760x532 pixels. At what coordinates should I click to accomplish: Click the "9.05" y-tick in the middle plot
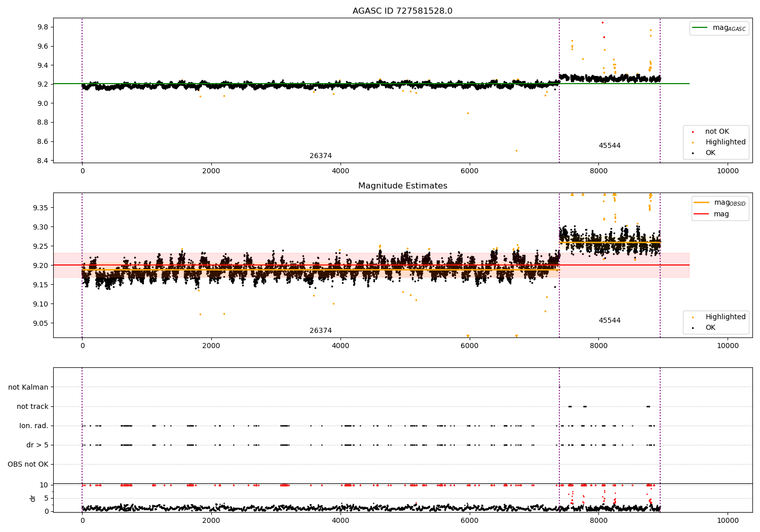coord(41,323)
